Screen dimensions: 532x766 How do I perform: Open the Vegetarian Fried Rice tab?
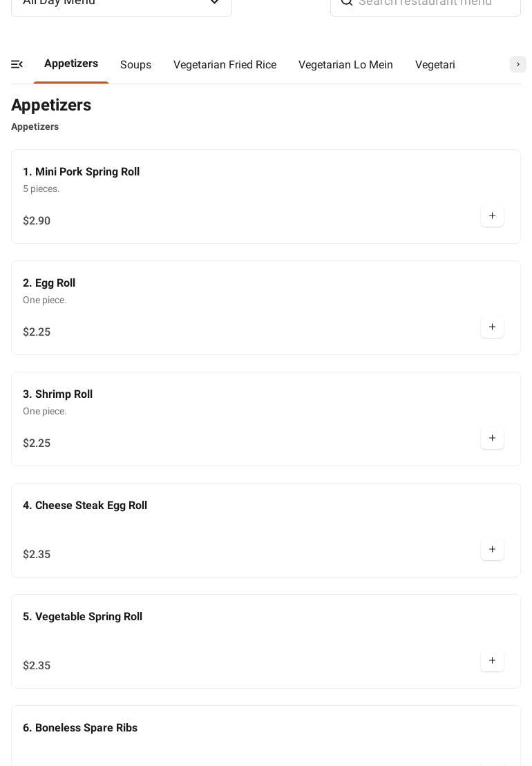[225, 65]
